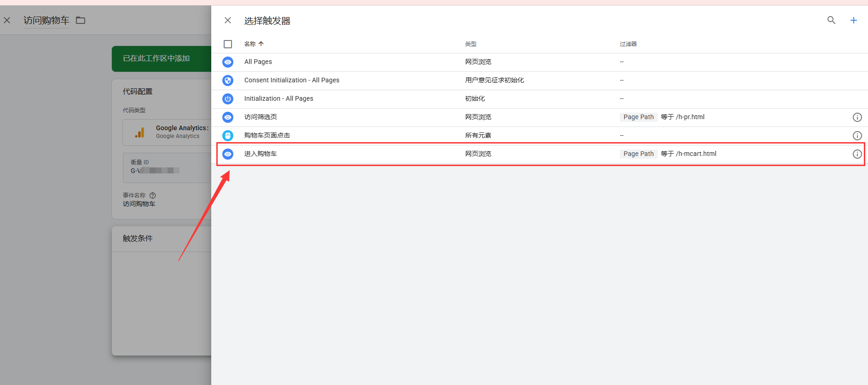Select Consent Initialization shield icon
The height and width of the screenshot is (385, 868).
228,80
